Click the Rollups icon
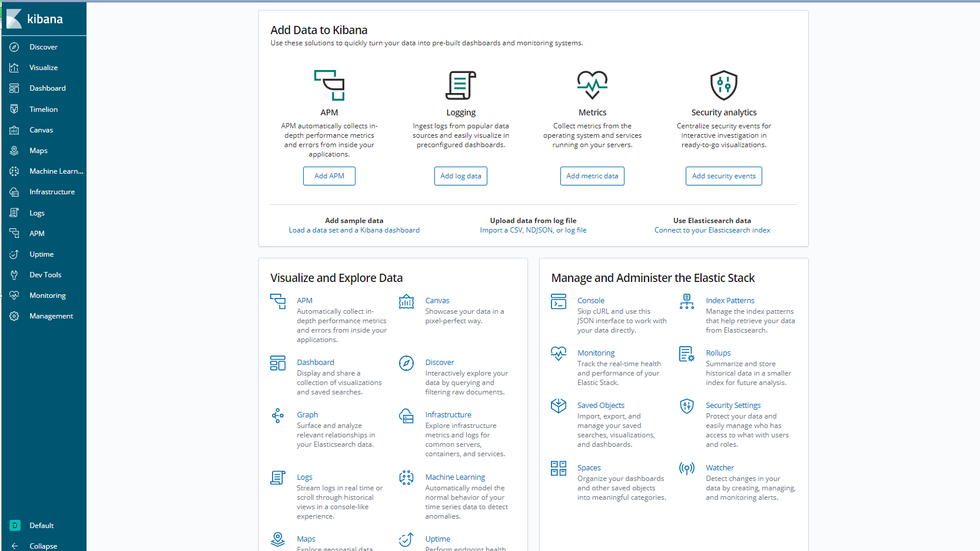 (x=687, y=354)
